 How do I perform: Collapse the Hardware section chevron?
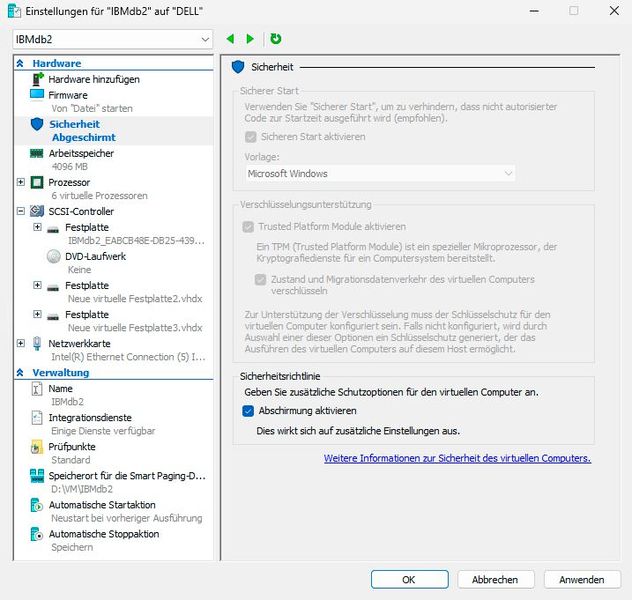[x=20, y=63]
